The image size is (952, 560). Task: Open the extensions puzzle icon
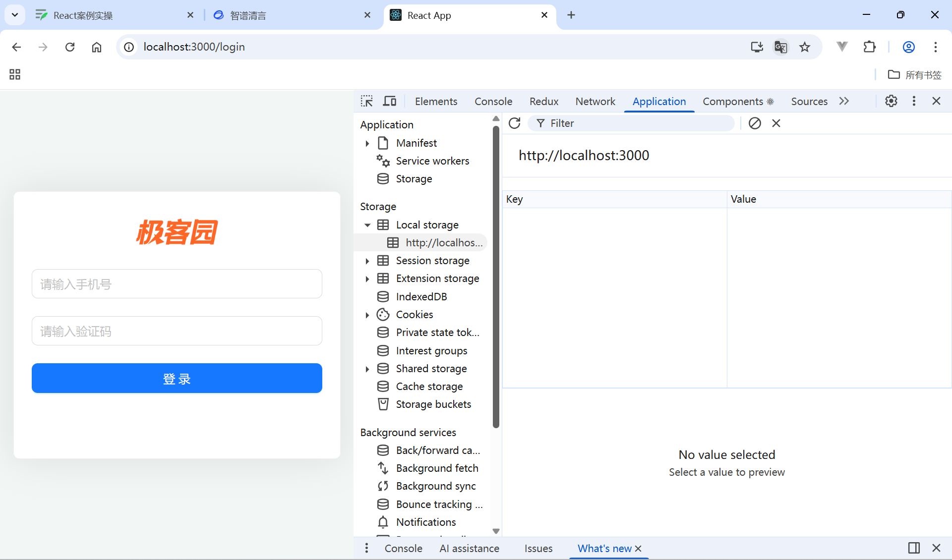(869, 47)
